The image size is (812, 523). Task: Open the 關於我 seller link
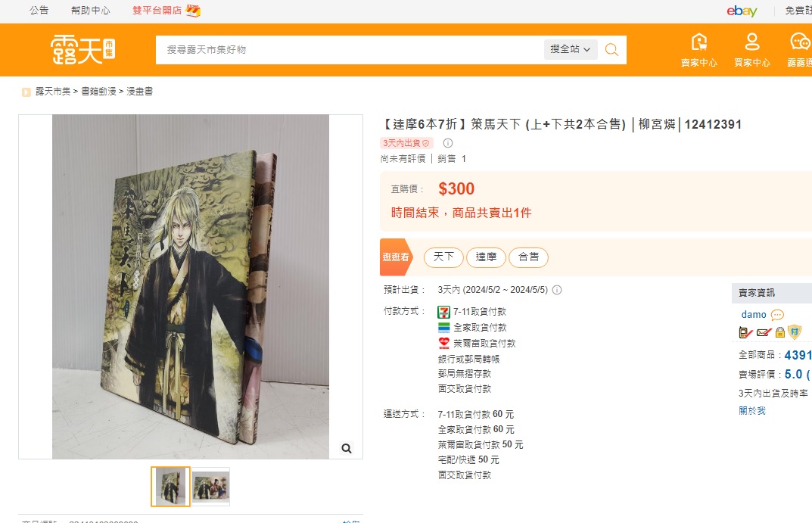[x=752, y=411]
